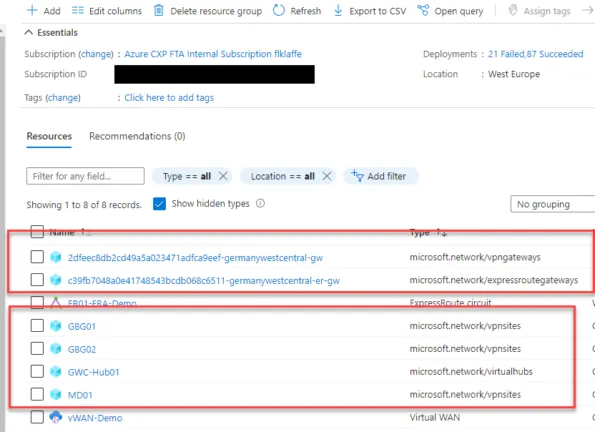Open the GBG02 vpnsite resource
The image size is (595, 432).
coord(82,349)
